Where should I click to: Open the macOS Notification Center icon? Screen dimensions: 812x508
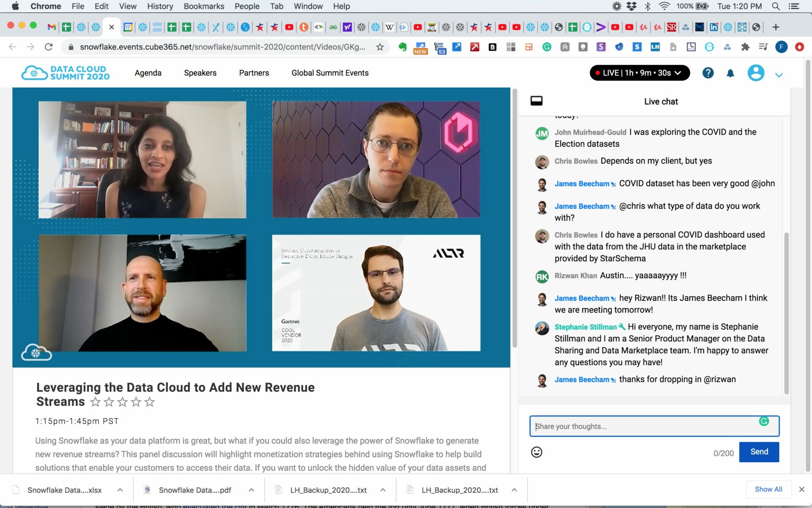(794, 6)
